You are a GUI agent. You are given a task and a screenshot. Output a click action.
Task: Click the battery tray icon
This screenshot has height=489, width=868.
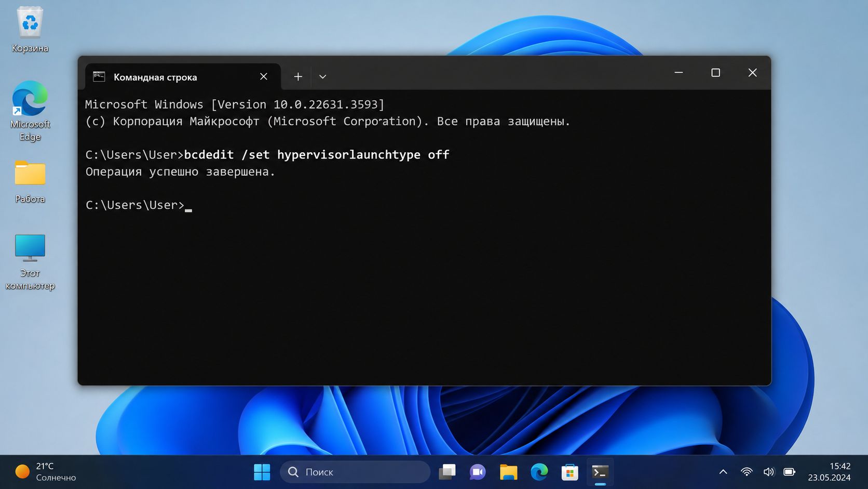790,472
